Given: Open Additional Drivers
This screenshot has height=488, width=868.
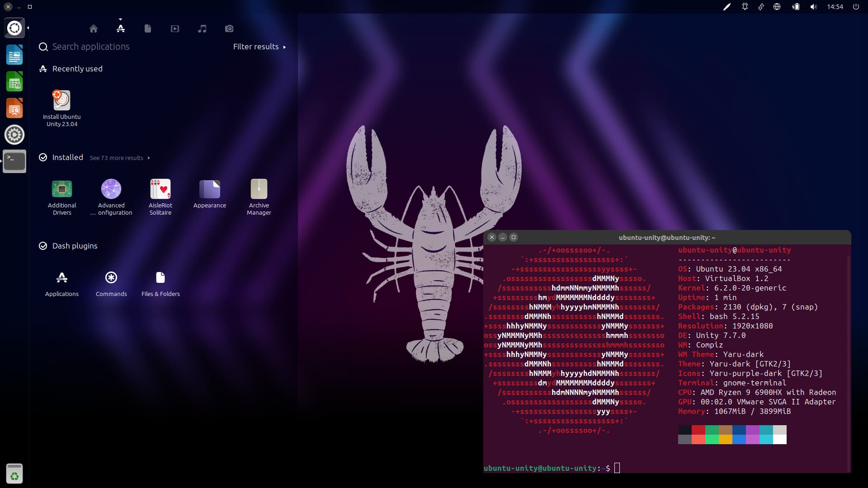Looking at the screenshot, I should coord(61,190).
